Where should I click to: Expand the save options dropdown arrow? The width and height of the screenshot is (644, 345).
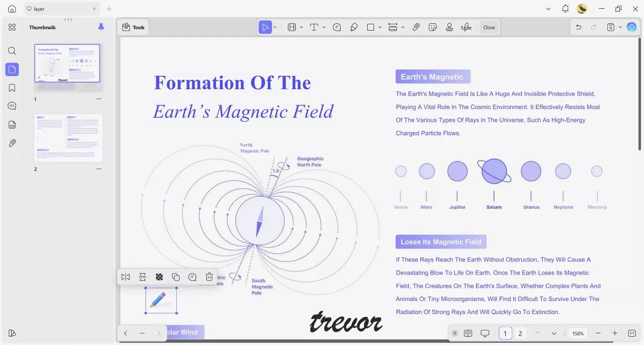click(x=620, y=27)
